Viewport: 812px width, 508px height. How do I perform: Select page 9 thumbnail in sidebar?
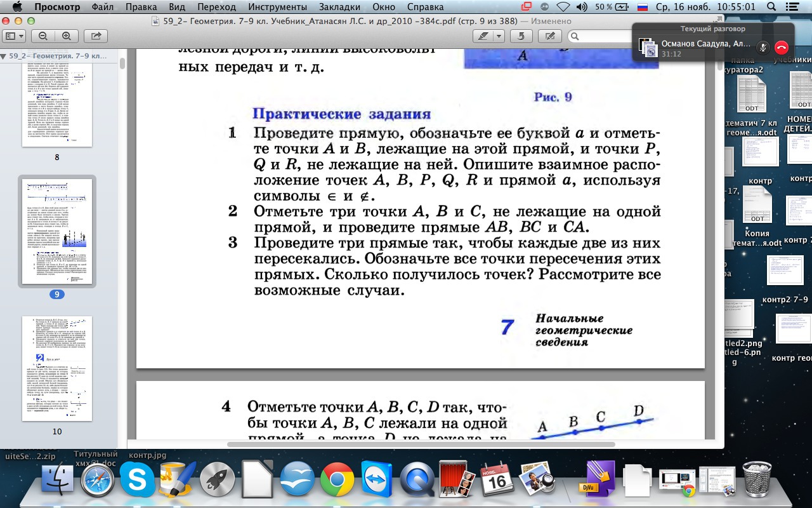pos(57,231)
